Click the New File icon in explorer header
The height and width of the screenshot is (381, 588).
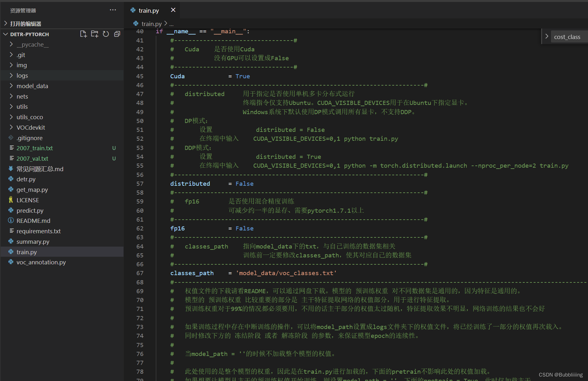tap(83, 34)
